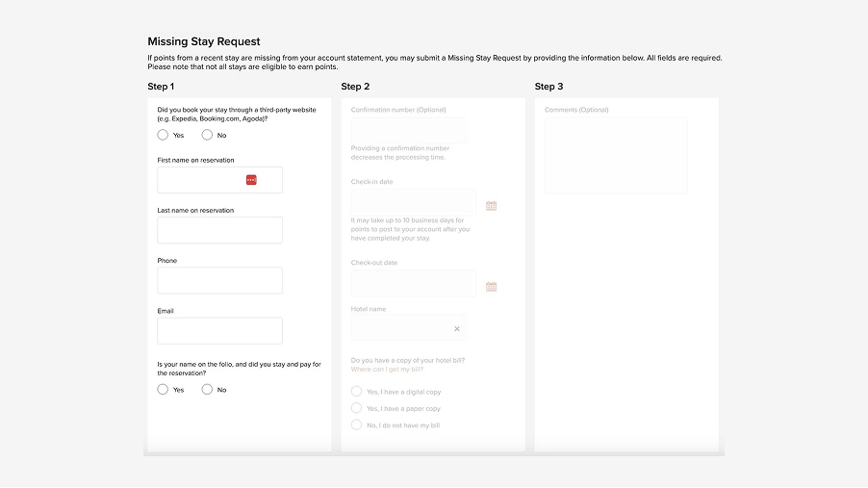Select 'Yes, I have a digital copy' option
Viewport: 868px width, 488px height.
pos(357,392)
